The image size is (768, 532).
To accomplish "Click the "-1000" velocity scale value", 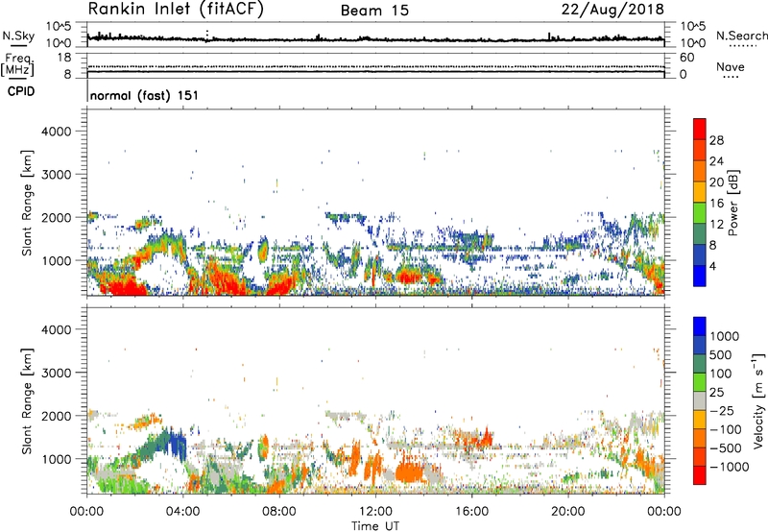I will [x=729, y=467].
